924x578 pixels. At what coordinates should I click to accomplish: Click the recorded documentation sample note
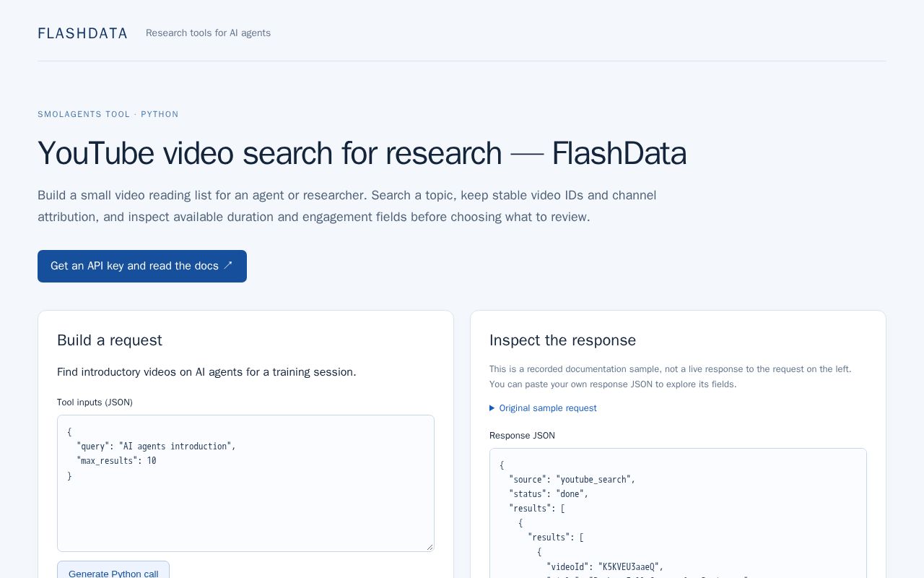click(670, 376)
